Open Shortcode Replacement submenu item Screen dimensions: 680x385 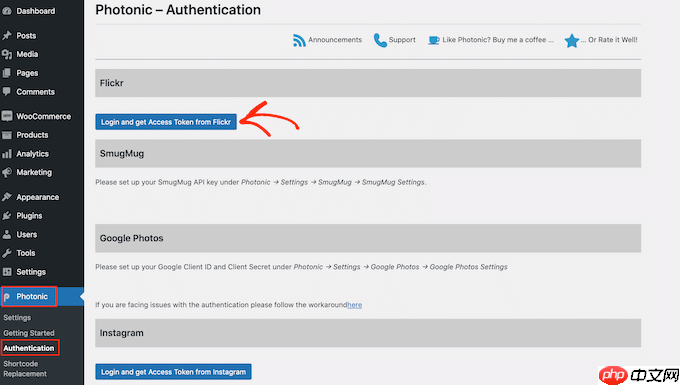coord(25,369)
